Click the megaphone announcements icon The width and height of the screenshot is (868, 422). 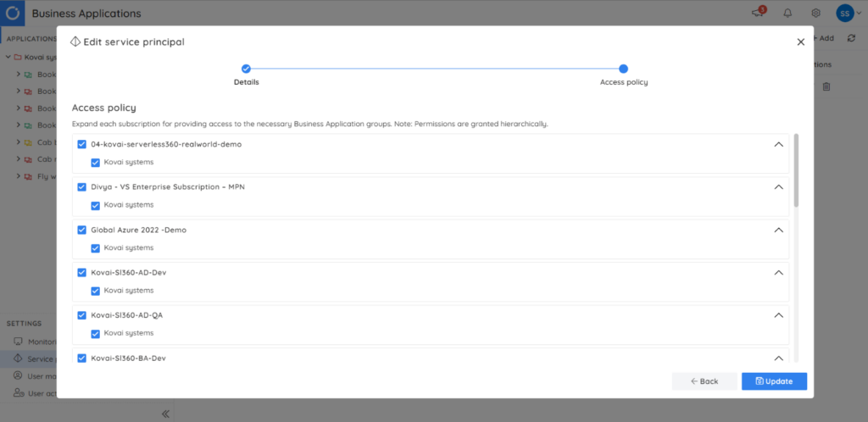click(x=758, y=13)
